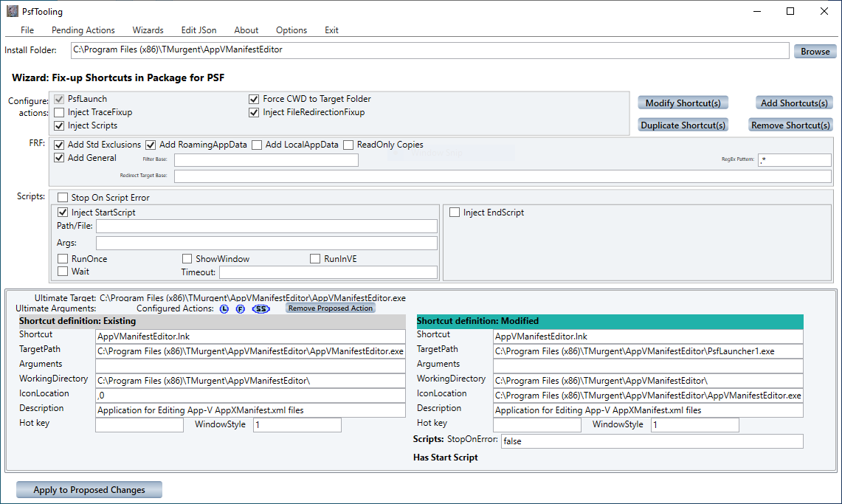Click the Modified IconLocation field
This screenshot has height=504, width=842.
[648, 396]
